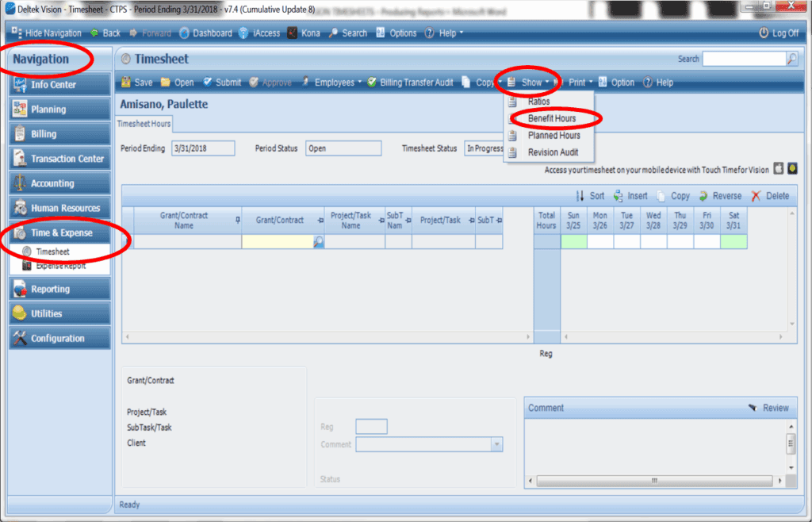This screenshot has height=522, width=812.
Task: Open iAccess from the top toolbar
Action: (x=259, y=33)
